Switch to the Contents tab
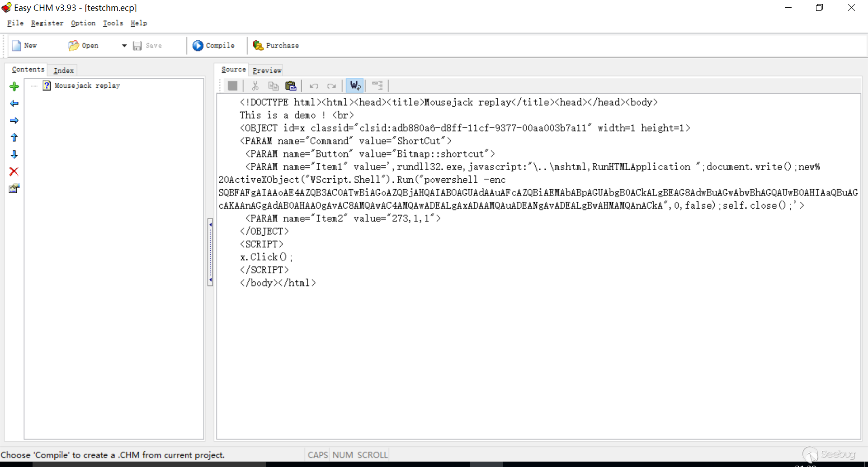This screenshot has height=467, width=868. pyautogui.click(x=28, y=70)
